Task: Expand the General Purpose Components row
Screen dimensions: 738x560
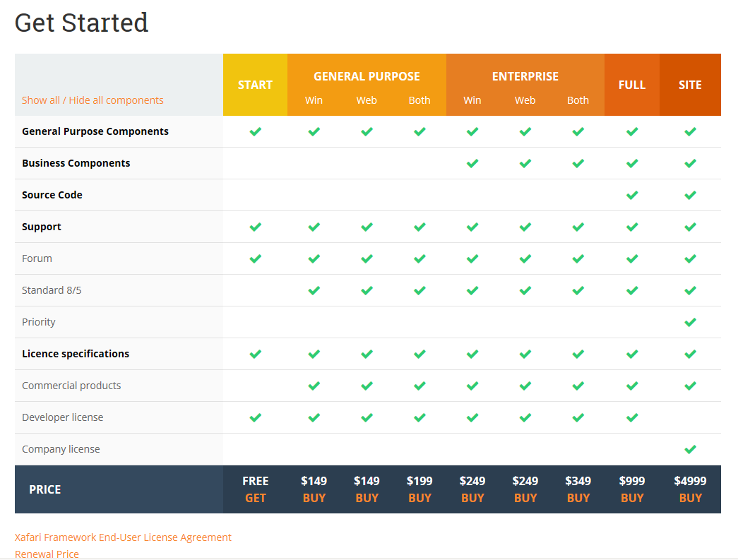Action: tap(95, 131)
